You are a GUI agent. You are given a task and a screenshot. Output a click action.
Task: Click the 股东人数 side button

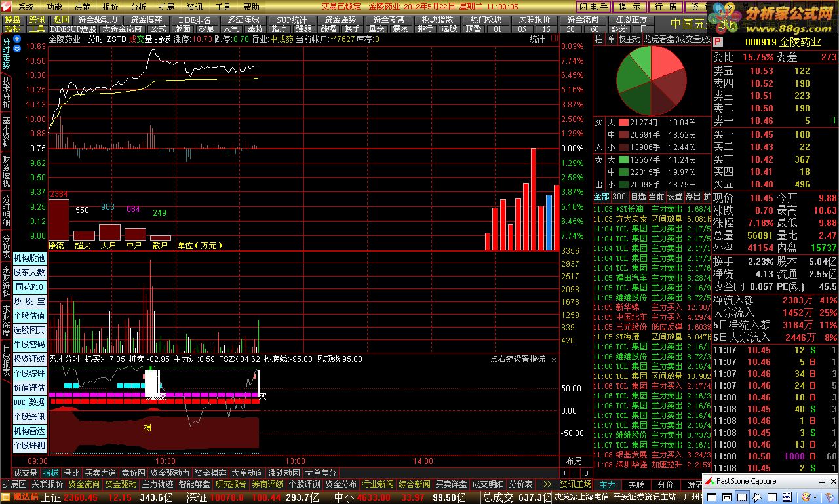pos(29,273)
